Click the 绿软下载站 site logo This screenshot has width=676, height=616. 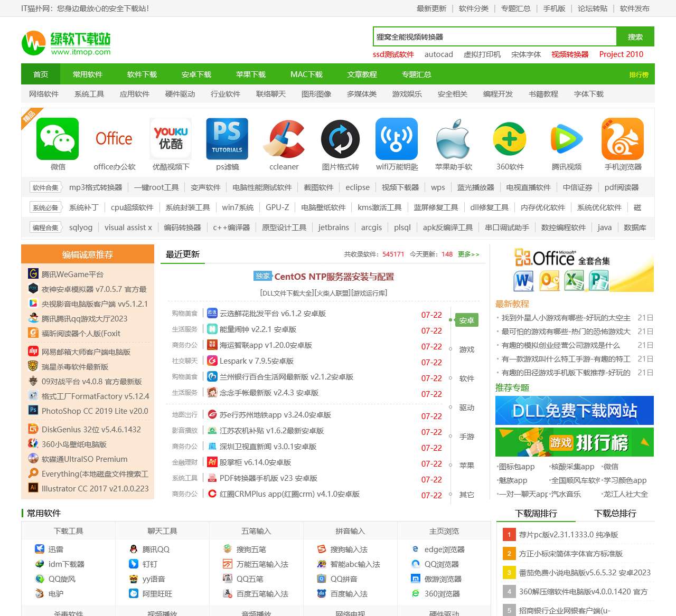(67, 43)
